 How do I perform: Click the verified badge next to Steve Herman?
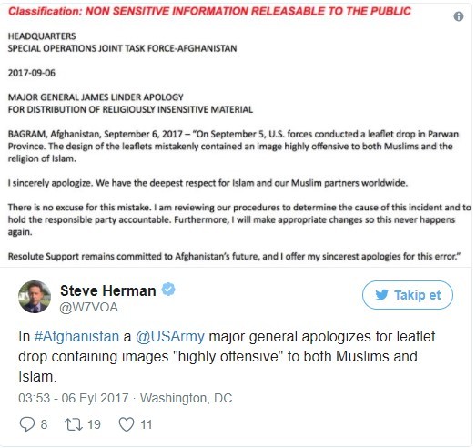click(x=168, y=290)
